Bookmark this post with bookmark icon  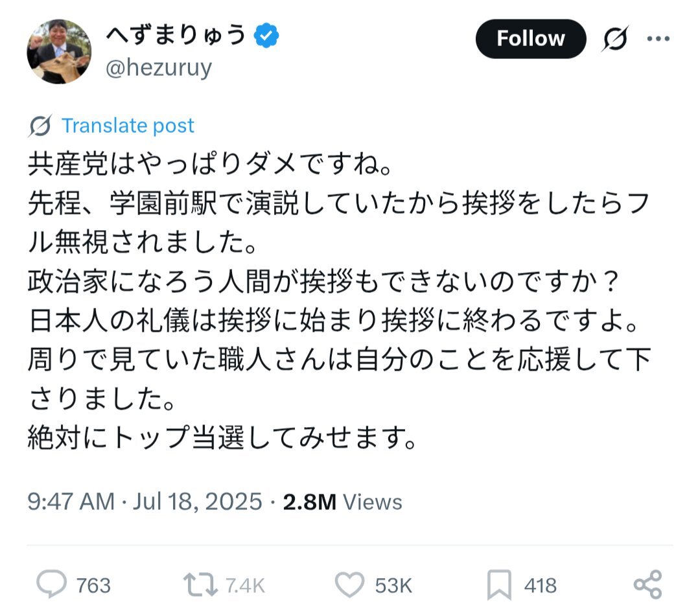[499, 585]
